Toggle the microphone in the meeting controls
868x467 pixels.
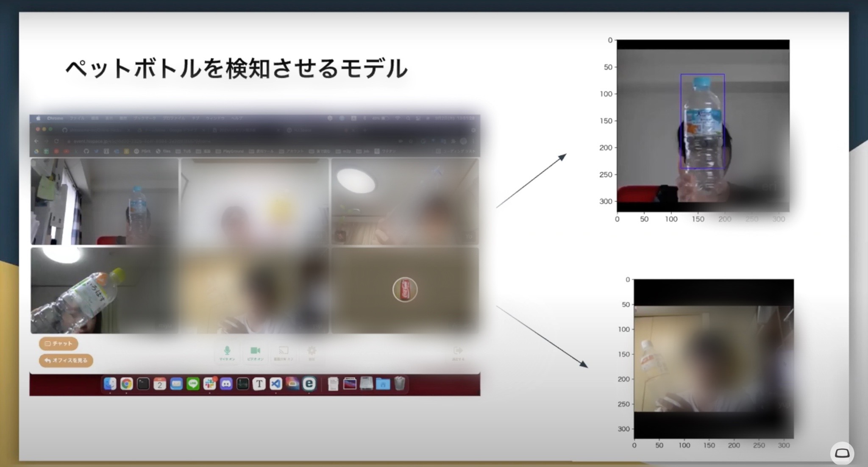pyautogui.click(x=227, y=353)
